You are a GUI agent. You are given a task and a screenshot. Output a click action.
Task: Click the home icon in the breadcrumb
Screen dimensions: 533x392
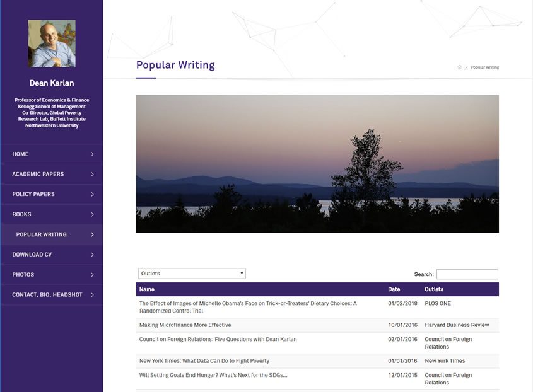click(x=459, y=67)
